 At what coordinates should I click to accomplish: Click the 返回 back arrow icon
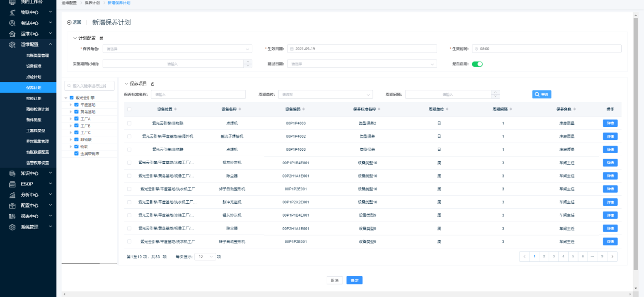(x=69, y=22)
